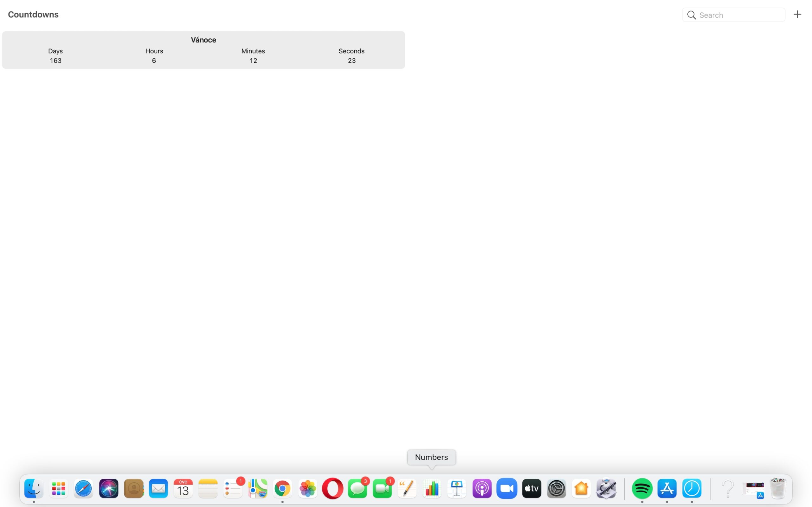Open Google Chrome in the Dock

[283, 489]
